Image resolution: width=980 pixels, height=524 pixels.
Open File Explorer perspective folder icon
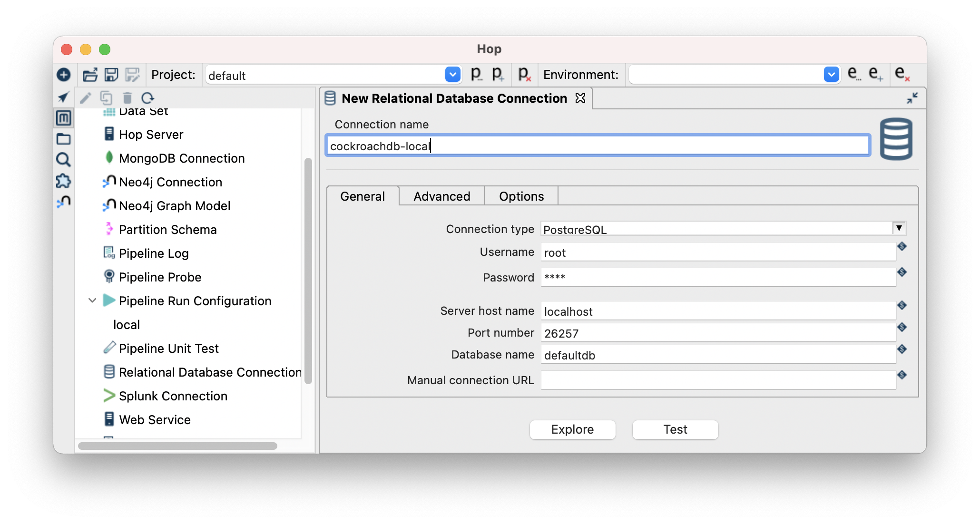click(x=64, y=139)
